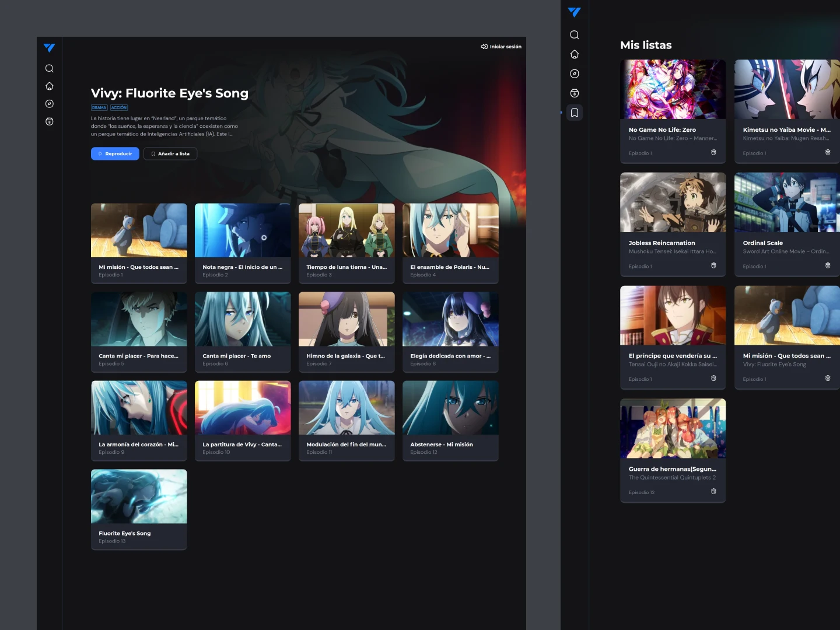Click the logo icon in the left window sidebar
Viewport: 840px width, 630px height.
[50, 48]
